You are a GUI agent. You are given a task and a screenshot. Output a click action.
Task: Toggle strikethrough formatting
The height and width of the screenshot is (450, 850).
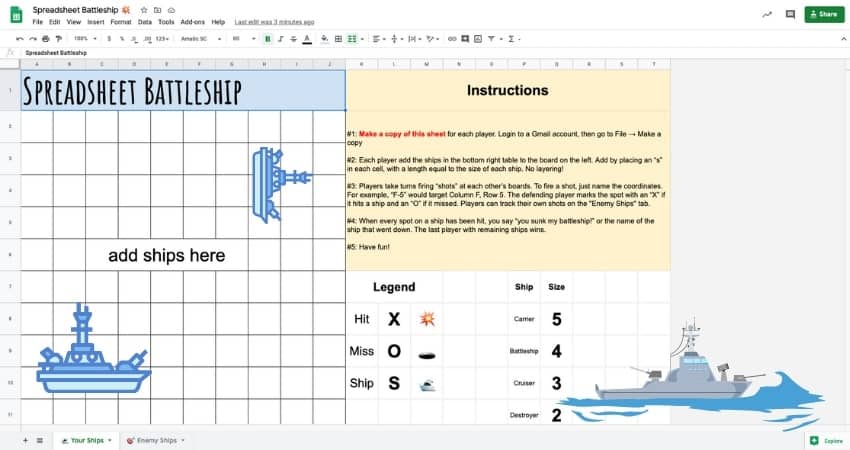click(x=295, y=38)
